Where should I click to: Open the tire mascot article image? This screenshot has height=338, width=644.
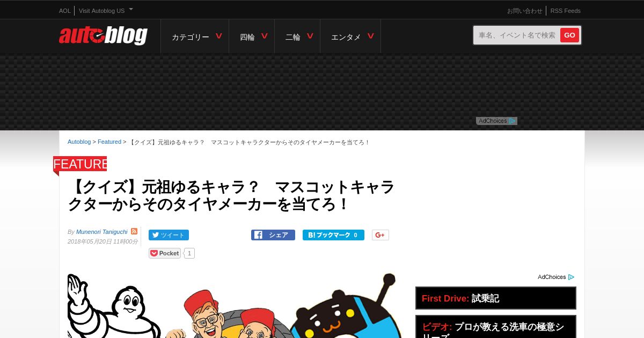click(x=235, y=305)
